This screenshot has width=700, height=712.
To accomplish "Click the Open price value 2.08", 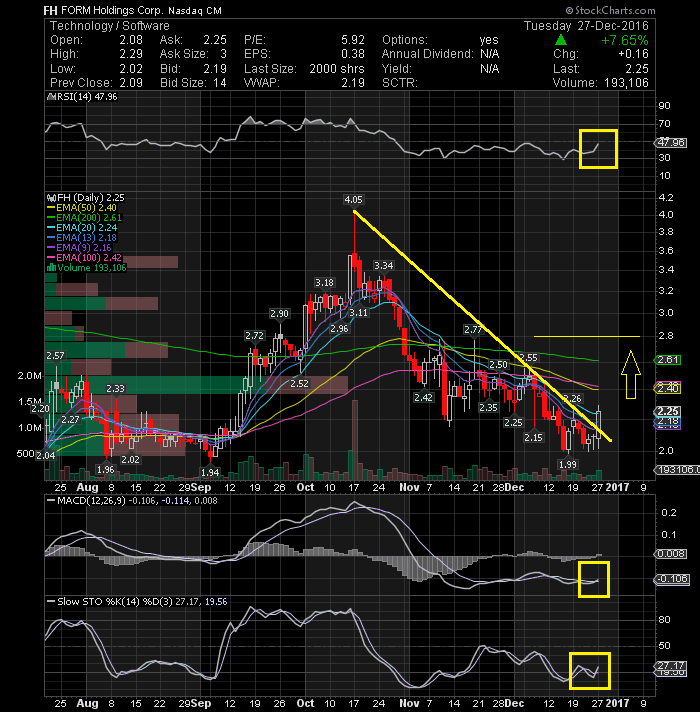I will coord(131,40).
